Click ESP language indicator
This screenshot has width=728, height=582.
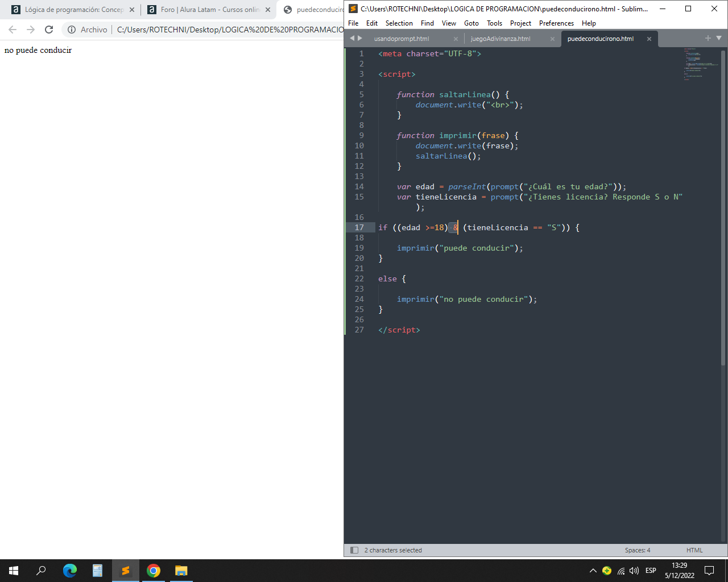[651, 571]
